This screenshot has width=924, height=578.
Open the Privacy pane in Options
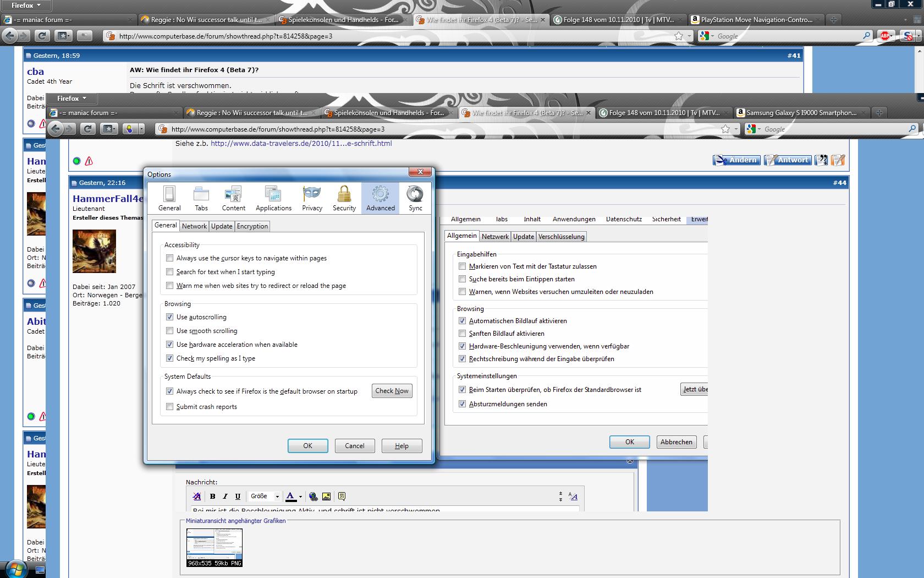click(312, 198)
